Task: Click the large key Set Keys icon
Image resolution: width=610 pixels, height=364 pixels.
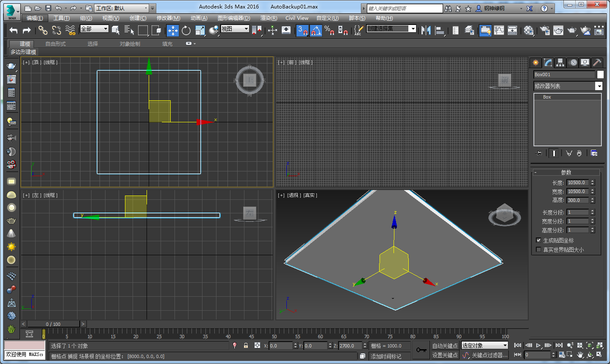Action: [x=421, y=350]
